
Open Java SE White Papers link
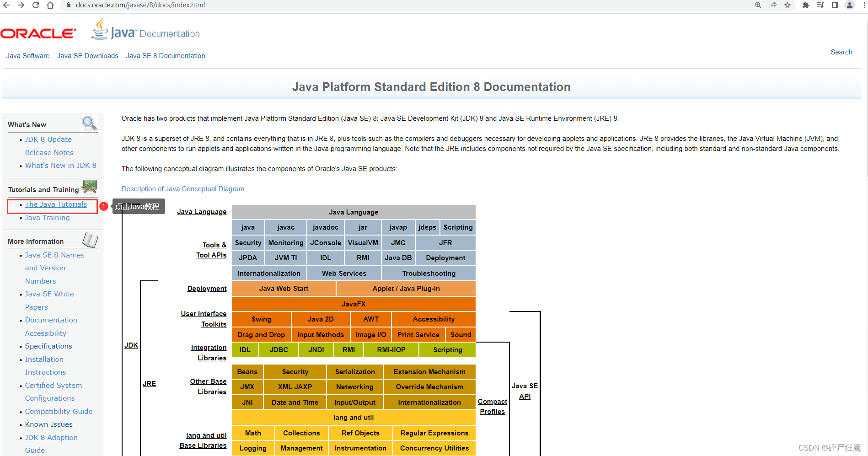(x=49, y=300)
